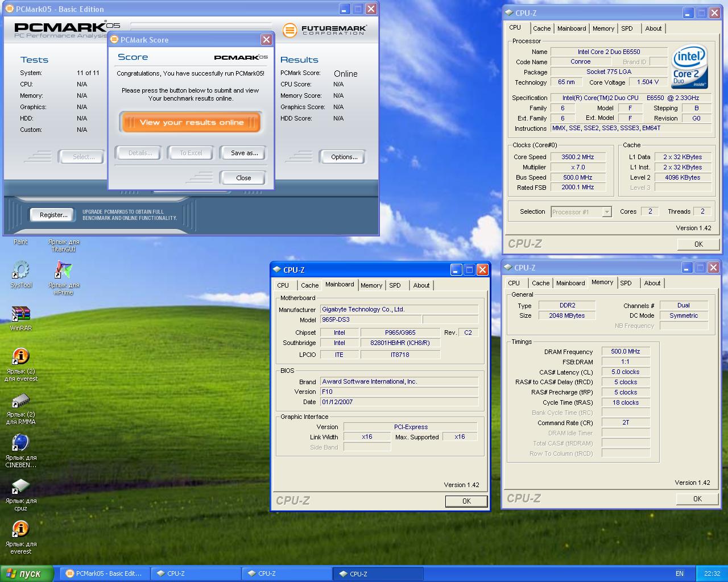This screenshot has width=728, height=582.
Task: Click the Southbridge value 82801HB/HR (ICH8/R)
Action: [400, 343]
